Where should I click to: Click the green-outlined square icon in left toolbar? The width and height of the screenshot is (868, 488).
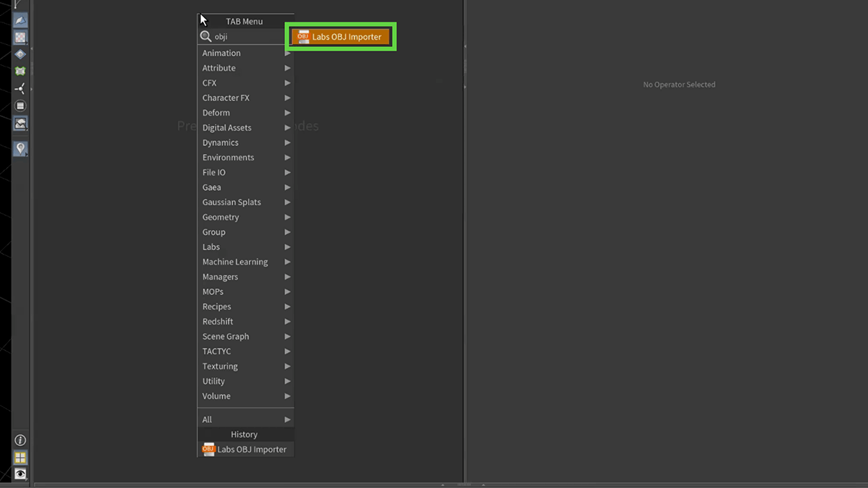pos(20,71)
